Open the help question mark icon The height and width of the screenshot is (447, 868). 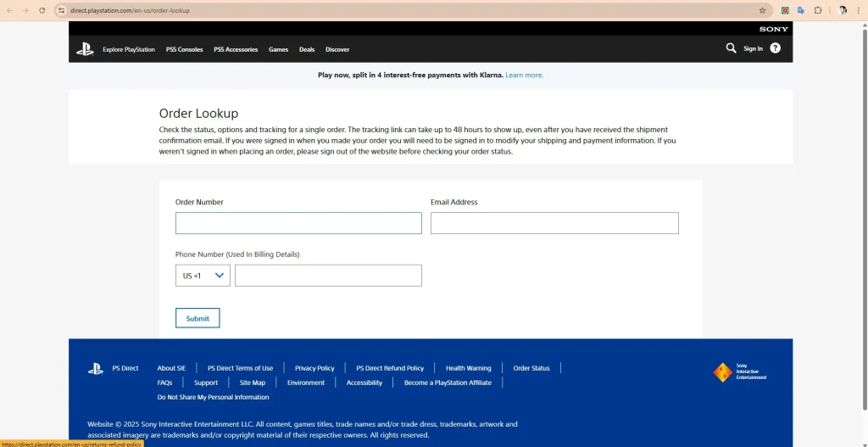coord(775,48)
